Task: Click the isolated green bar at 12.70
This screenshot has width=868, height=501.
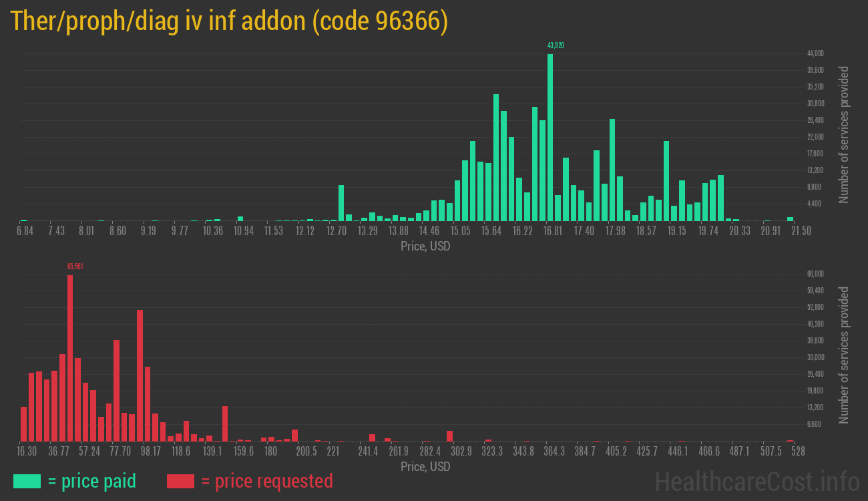Action: click(x=341, y=202)
